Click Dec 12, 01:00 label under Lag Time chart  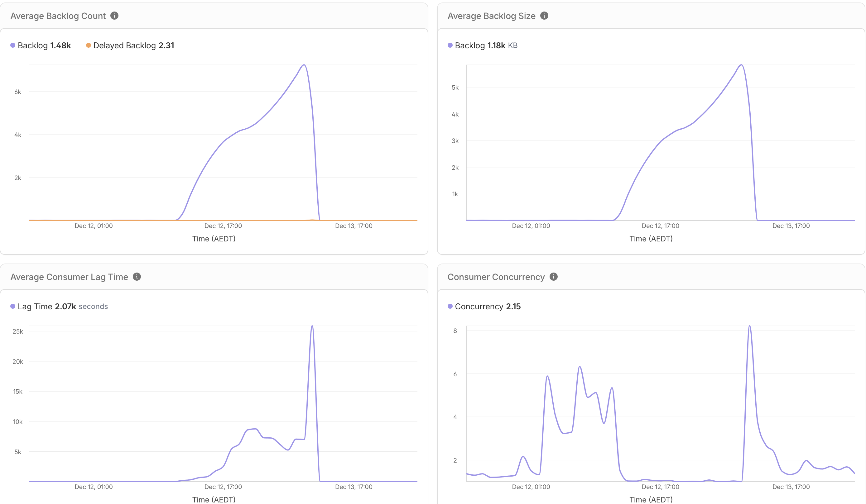click(94, 487)
